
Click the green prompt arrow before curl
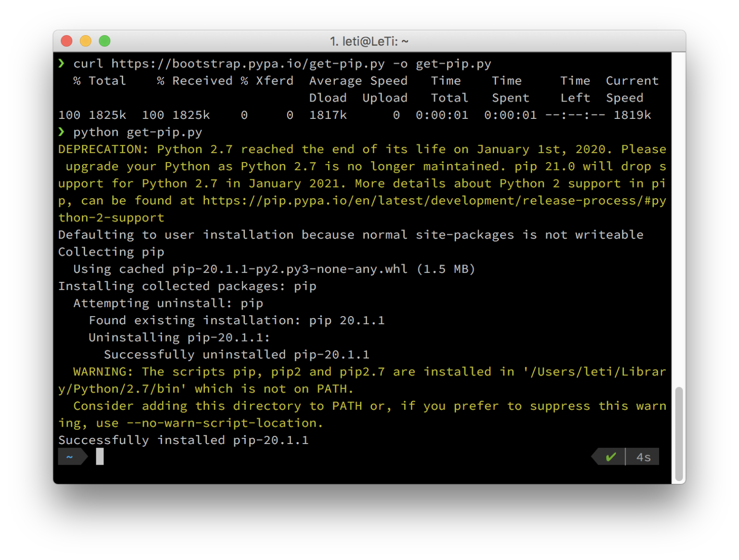(x=61, y=64)
